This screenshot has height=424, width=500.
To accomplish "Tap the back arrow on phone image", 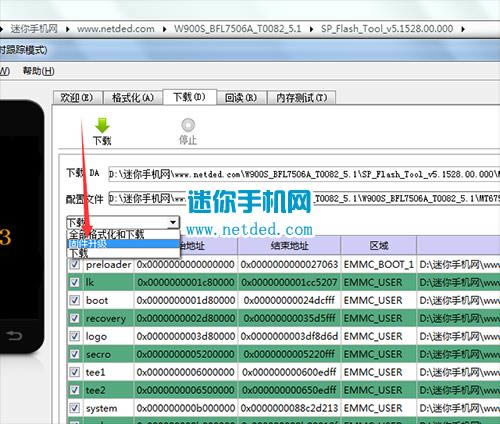I will point(14,335).
